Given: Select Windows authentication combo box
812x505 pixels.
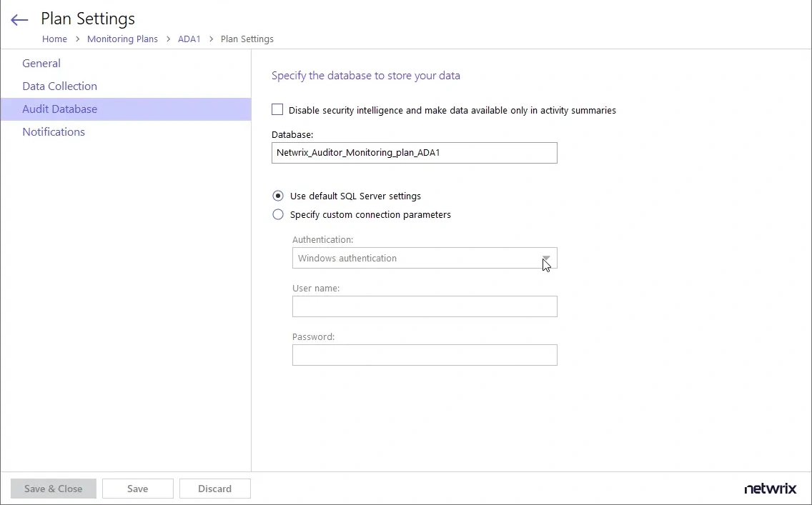Looking at the screenshot, I should point(425,258).
